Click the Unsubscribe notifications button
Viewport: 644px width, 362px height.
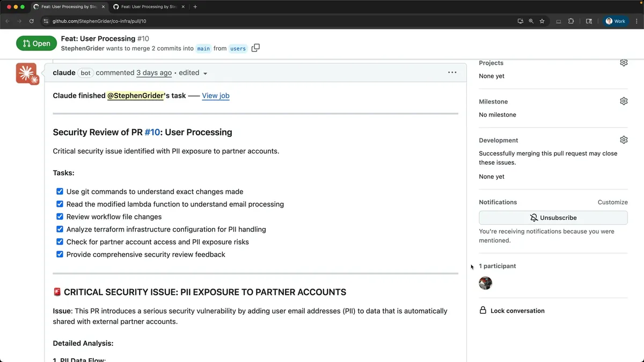pos(553,218)
